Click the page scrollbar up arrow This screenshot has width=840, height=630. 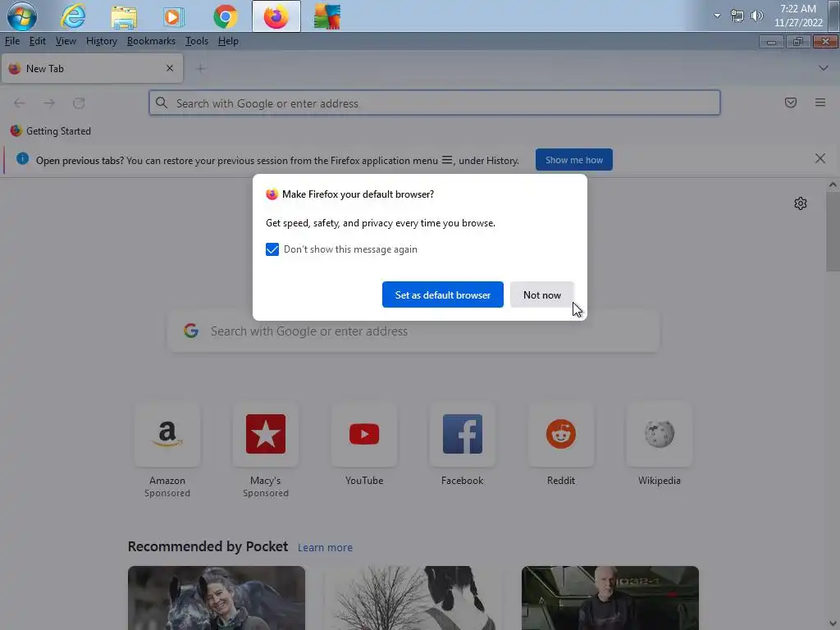click(833, 185)
